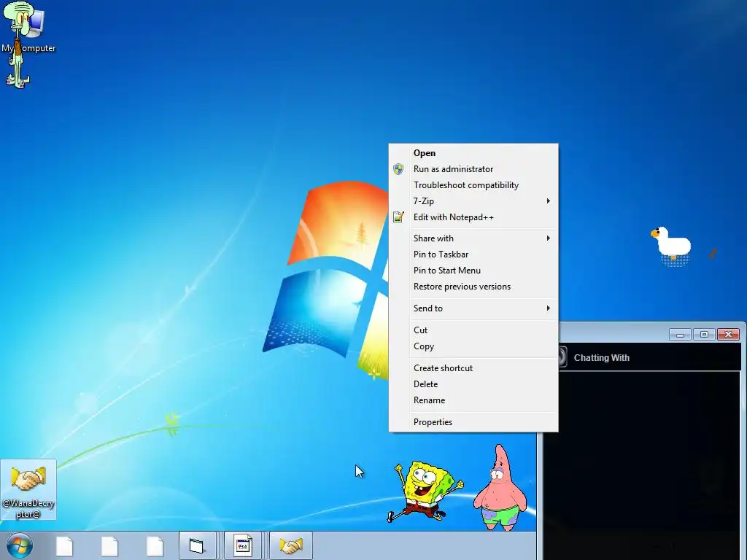Choose Edit with Notepad++
Screen dimensions: 747x560
tap(473, 217)
